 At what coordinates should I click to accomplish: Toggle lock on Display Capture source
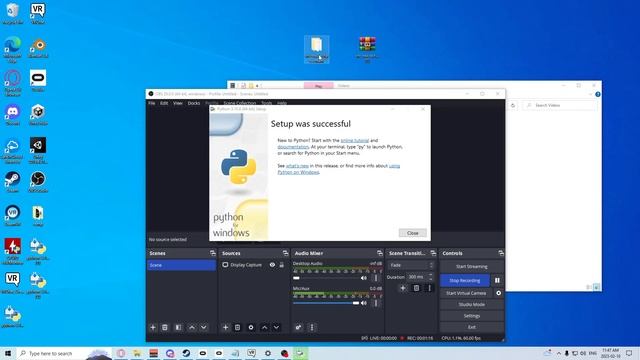click(x=282, y=265)
